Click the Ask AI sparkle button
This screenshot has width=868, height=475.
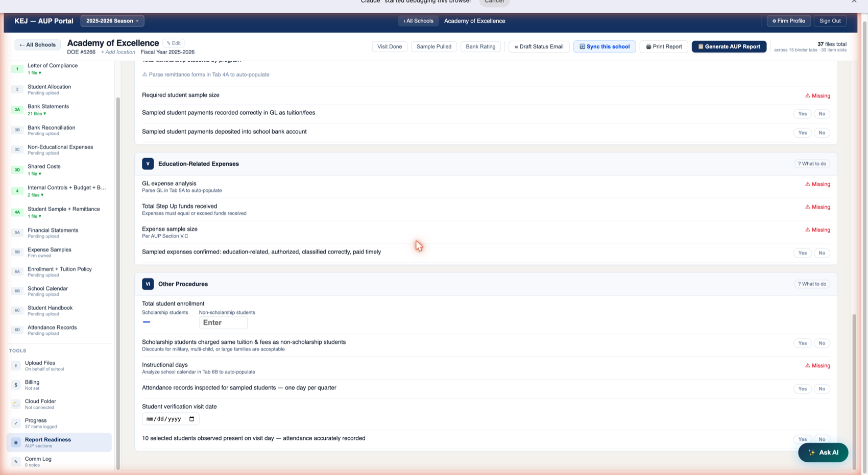[x=823, y=453]
